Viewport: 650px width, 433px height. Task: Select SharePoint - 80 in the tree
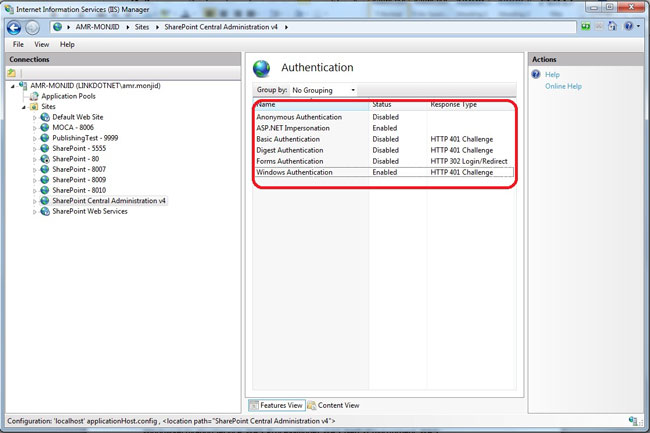point(75,159)
